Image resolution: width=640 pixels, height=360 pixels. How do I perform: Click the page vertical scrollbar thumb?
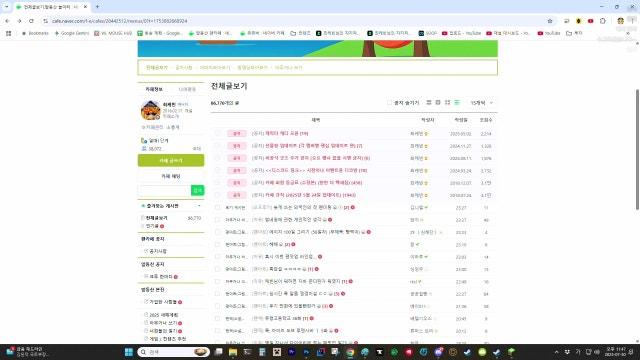[x=637, y=150]
